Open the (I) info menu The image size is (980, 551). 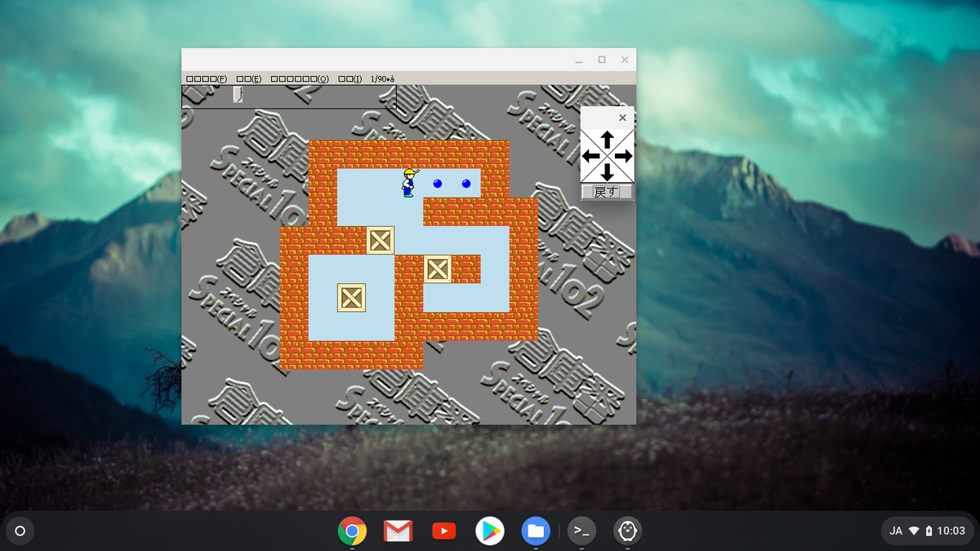(350, 78)
